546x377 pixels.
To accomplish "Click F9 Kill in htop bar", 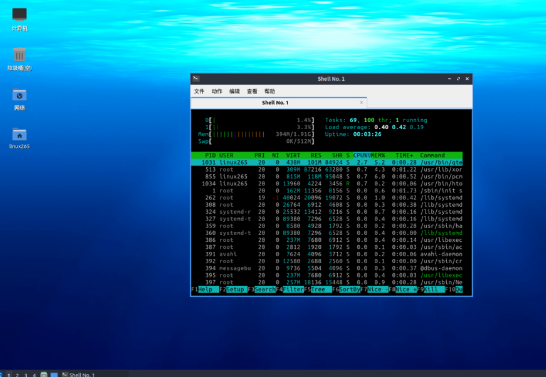I will [431, 290].
